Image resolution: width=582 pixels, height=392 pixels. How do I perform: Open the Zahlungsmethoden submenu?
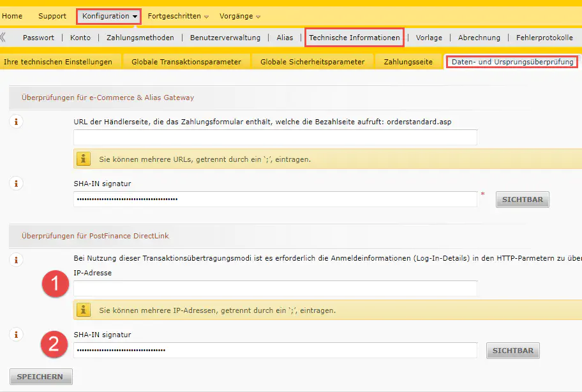pyautogui.click(x=140, y=38)
